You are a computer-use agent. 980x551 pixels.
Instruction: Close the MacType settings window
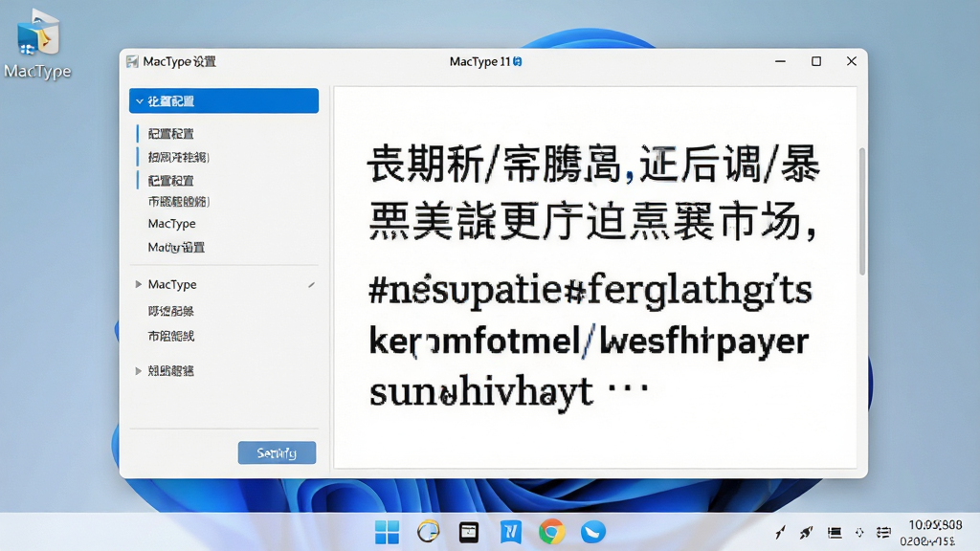851,61
